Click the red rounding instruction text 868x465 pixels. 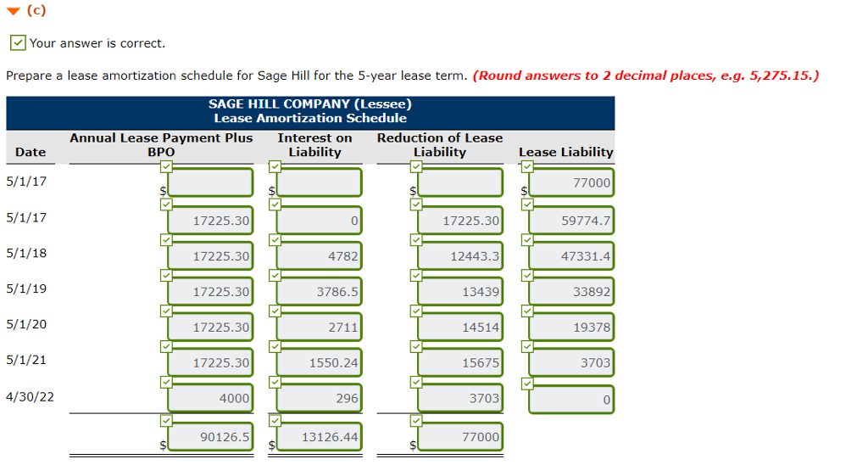[646, 76]
